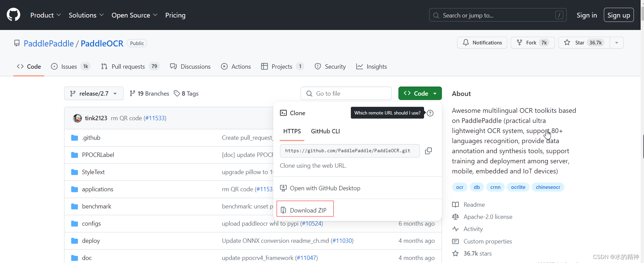Open the Pricing page
Viewport: 644px width, 263px height.
point(175,15)
